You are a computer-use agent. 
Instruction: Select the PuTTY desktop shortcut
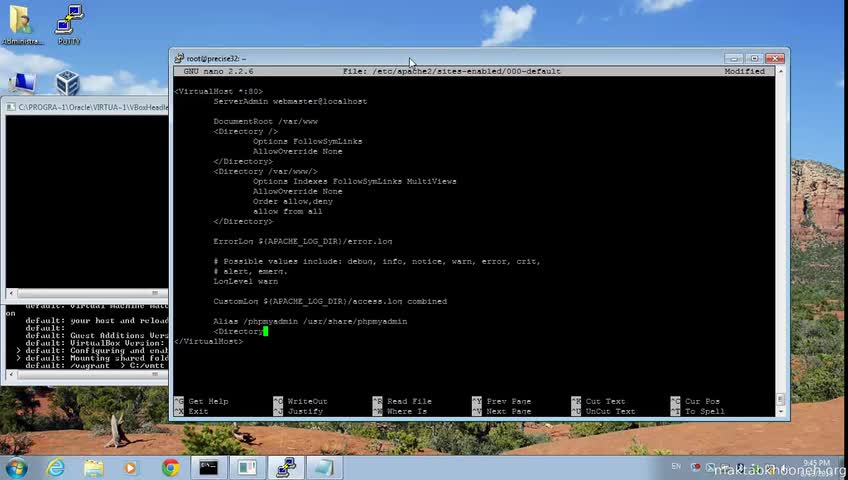[x=69, y=25]
